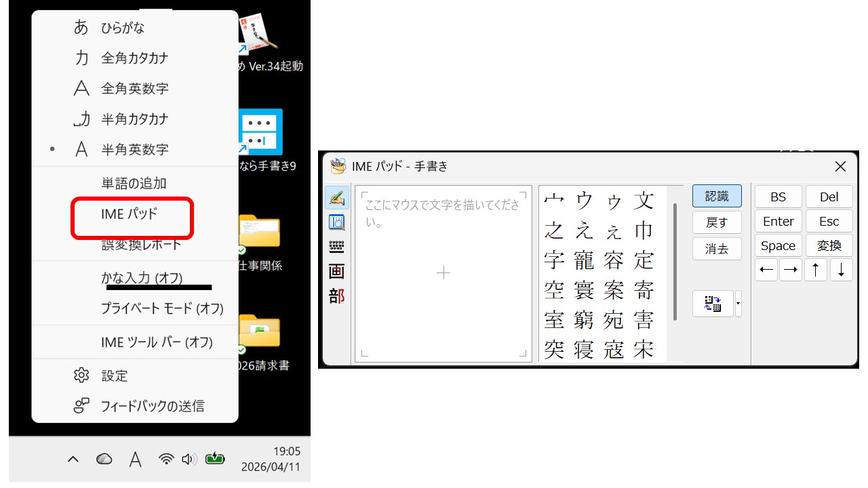Select stroke count lookup icon 画
Image resolution: width=868 pixels, height=488 pixels.
coord(337,272)
